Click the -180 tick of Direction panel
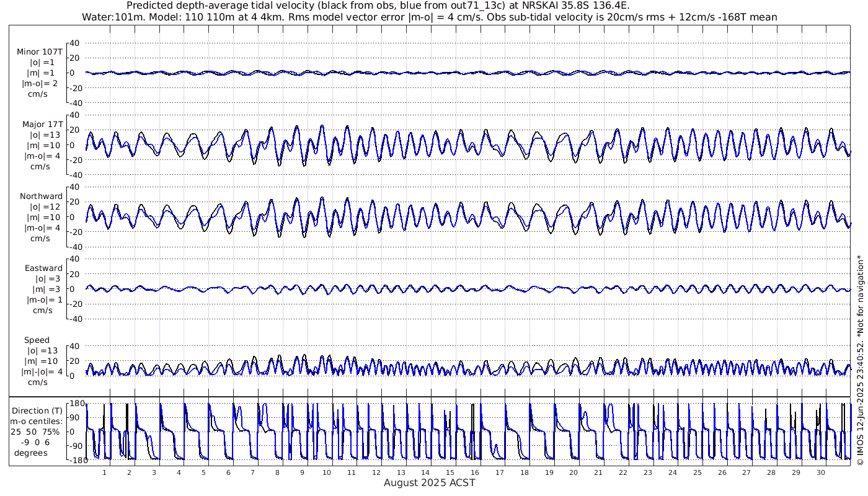 75,460
